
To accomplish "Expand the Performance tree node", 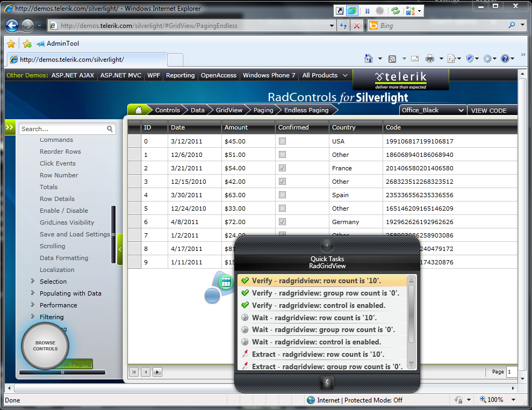I will coord(33,305).
